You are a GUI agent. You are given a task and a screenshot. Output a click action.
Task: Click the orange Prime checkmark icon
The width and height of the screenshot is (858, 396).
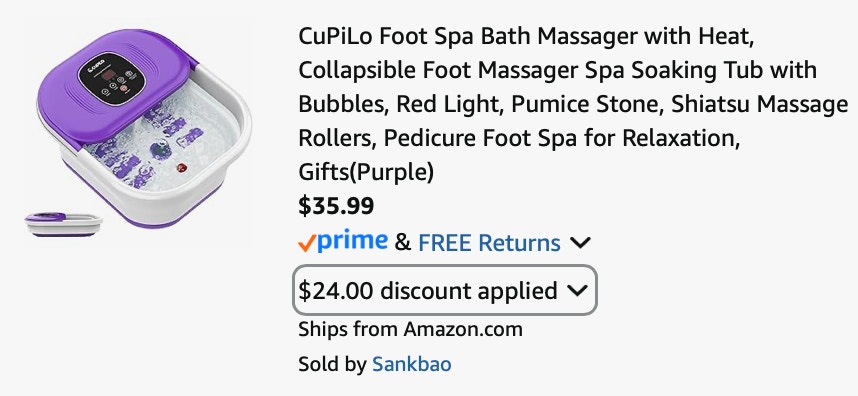coord(308,243)
